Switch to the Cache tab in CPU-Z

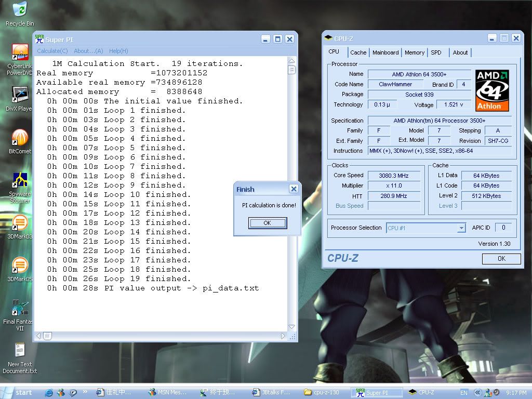[358, 52]
